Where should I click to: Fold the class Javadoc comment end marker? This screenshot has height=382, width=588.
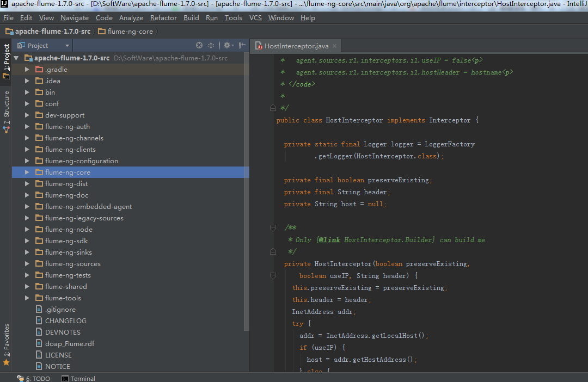click(x=273, y=108)
